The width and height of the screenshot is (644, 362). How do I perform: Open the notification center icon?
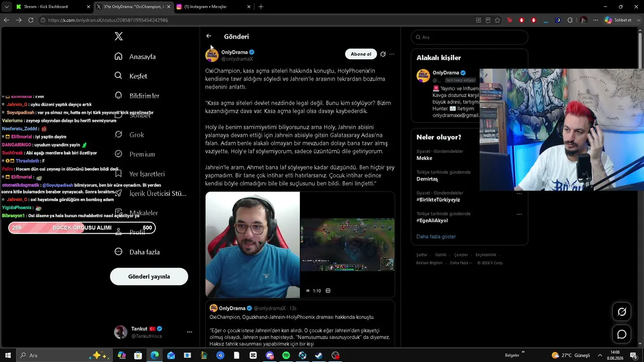(633, 355)
